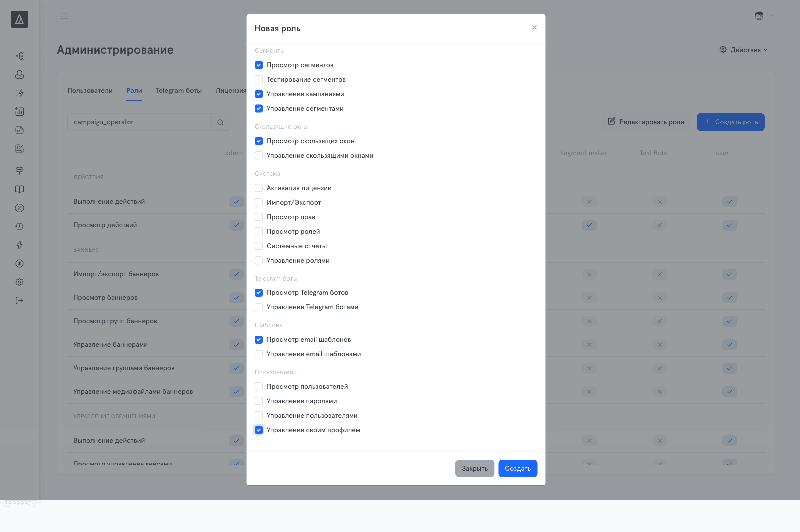Click the history clock sidebar icon
800x532 pixels.
tap(19, 227)
